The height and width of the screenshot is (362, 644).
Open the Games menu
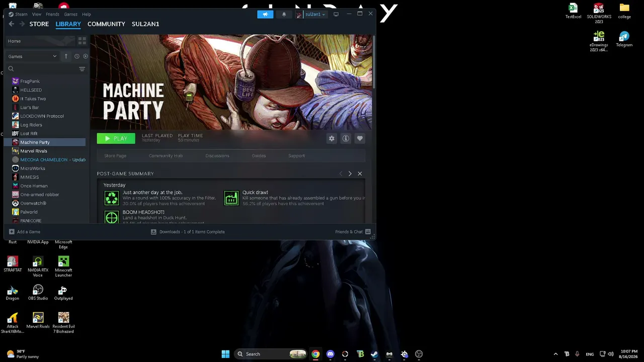[x=70, y=14]
